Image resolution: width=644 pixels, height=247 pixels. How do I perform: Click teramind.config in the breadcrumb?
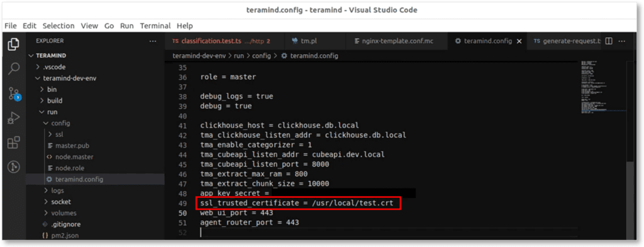(314, 55)
